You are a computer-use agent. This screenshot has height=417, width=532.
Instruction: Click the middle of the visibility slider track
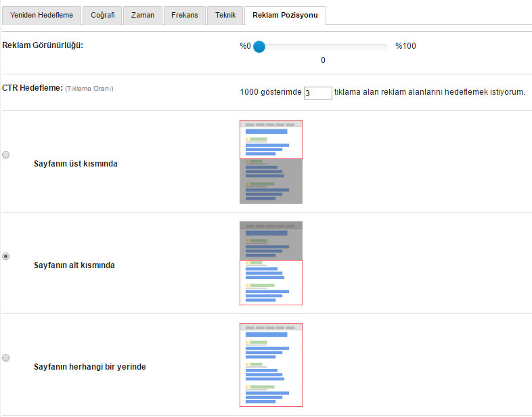pyautogui.click(x=323, y=47)
